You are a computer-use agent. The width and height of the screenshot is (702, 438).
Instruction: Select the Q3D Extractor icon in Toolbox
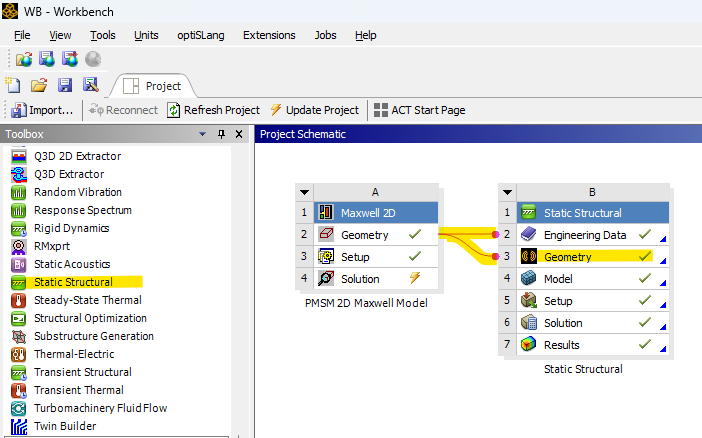pyautogui.click(x=19, y=174)
